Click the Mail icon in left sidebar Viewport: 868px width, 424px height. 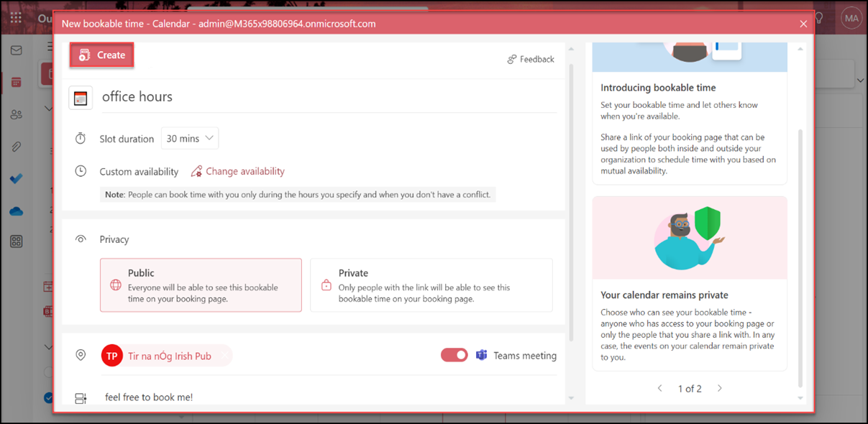[16, 50]
